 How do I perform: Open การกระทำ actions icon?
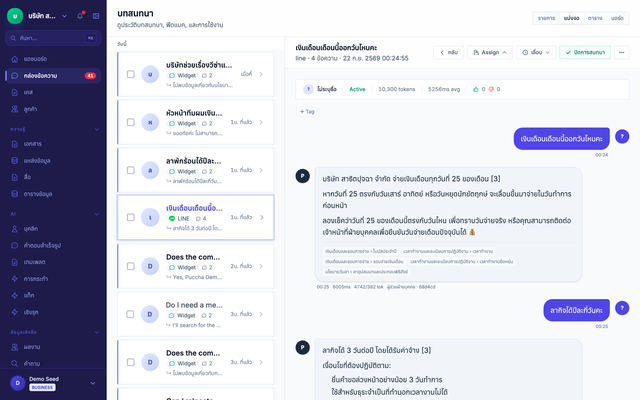(x=15, y=279)
